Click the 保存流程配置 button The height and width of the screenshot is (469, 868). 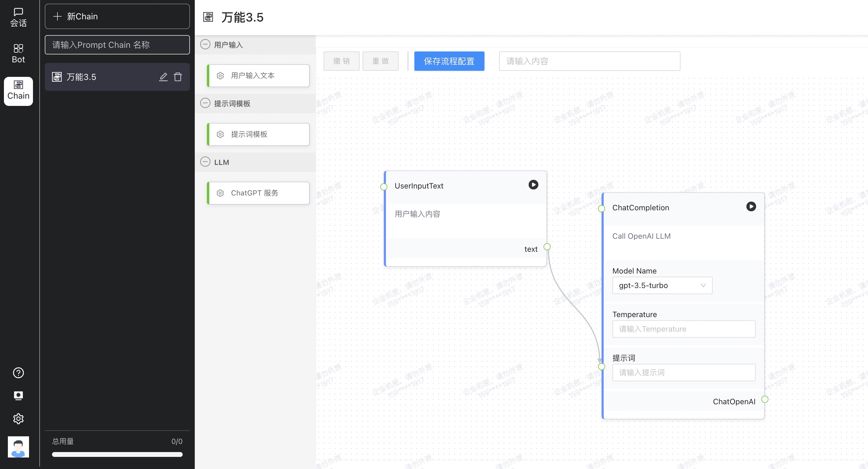coord(449,61)
